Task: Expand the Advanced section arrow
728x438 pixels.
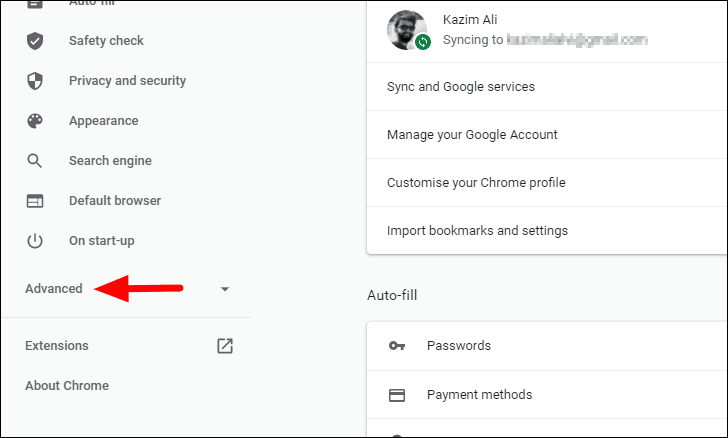Action: (x=225, y=289)
